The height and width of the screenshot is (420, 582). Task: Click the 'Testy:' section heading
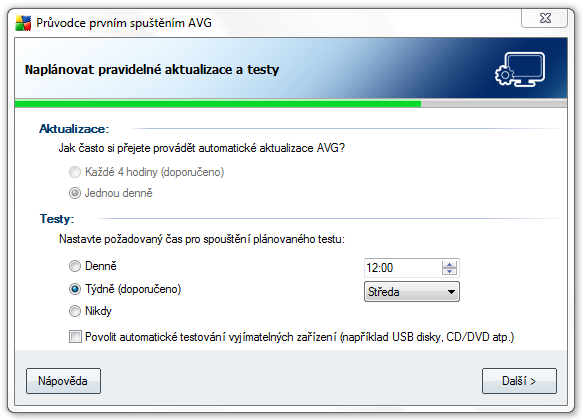coord(57,219)
